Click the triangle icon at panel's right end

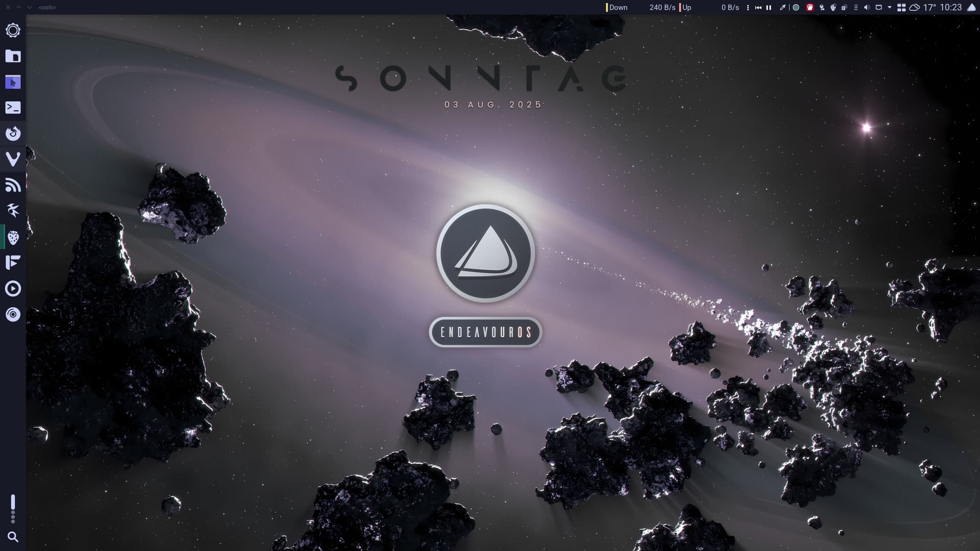(x=971, y=8)
